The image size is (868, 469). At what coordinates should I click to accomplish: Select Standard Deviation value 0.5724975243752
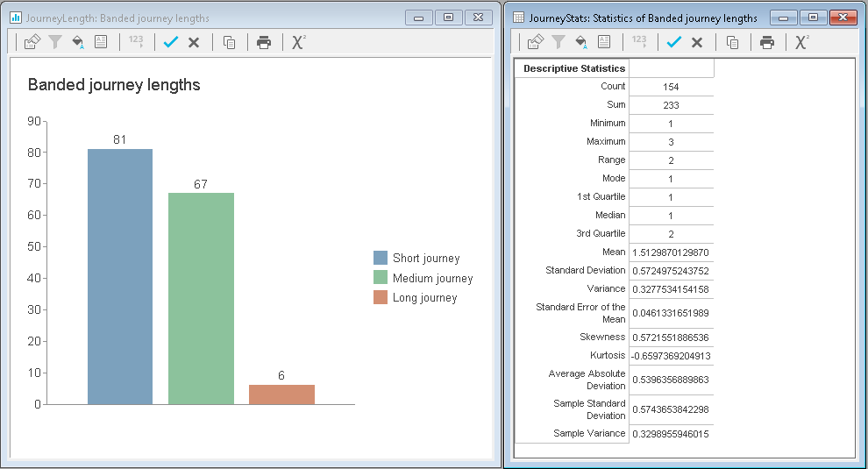click(671, 271)
